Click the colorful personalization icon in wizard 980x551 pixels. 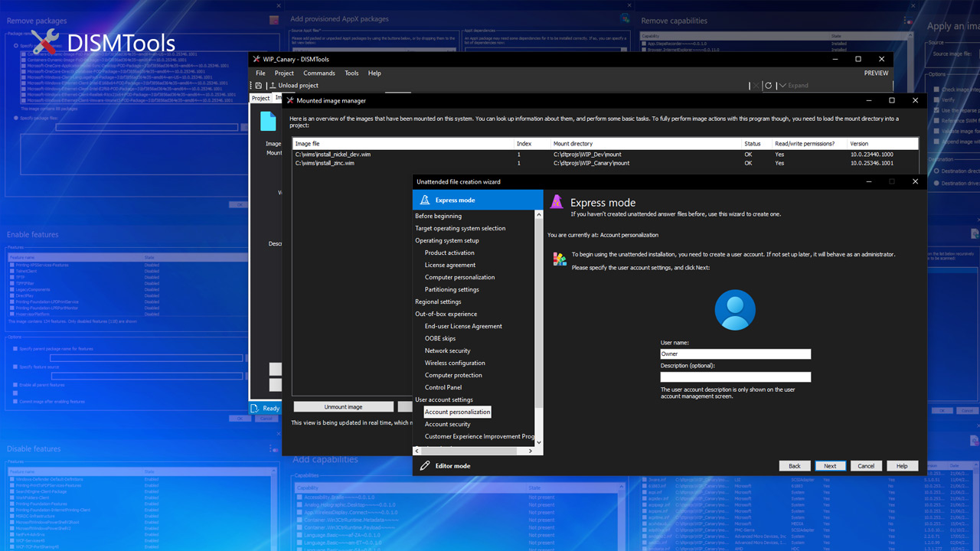click(560, 259)
